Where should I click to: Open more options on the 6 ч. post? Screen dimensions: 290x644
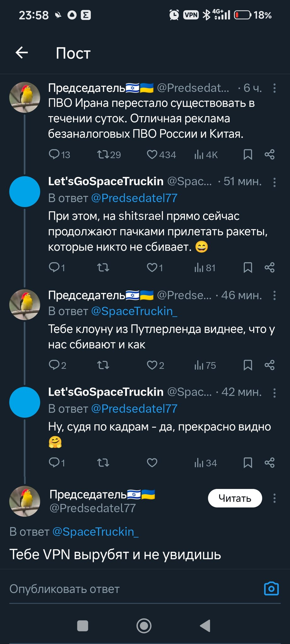click(x=275, y=88)
